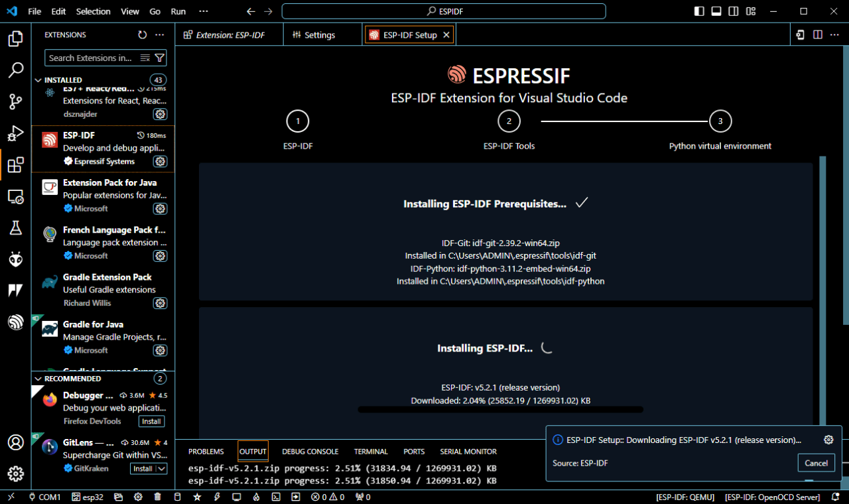Cancel the ESP-IDF download
This screenshot has height=504, width=849.
click(815, 463)
